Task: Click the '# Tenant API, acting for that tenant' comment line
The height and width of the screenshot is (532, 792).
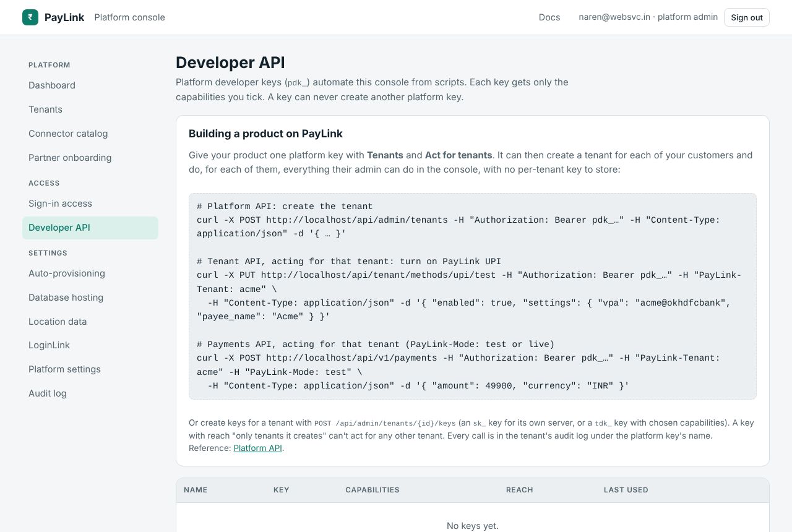Action: pos(349,262)
